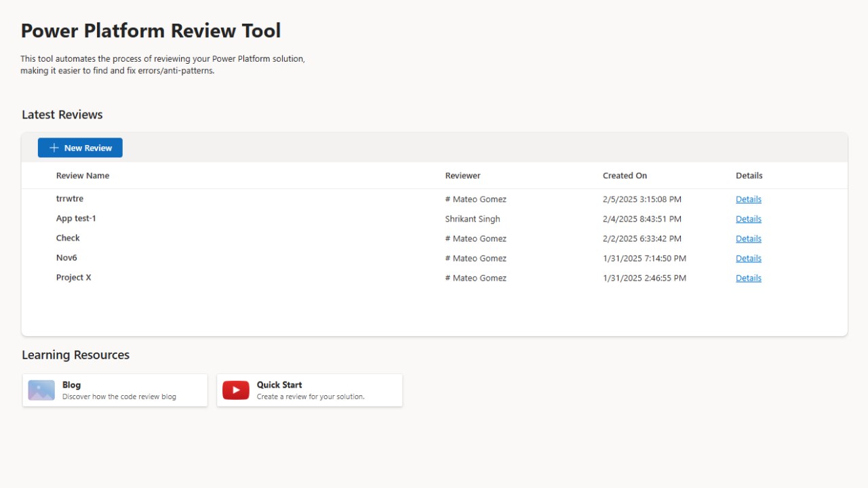The height and width of the screenshot is (488, 868).
Task: Open Details link for App test-1
Action: pyautogui.click(x=749, y=219)
